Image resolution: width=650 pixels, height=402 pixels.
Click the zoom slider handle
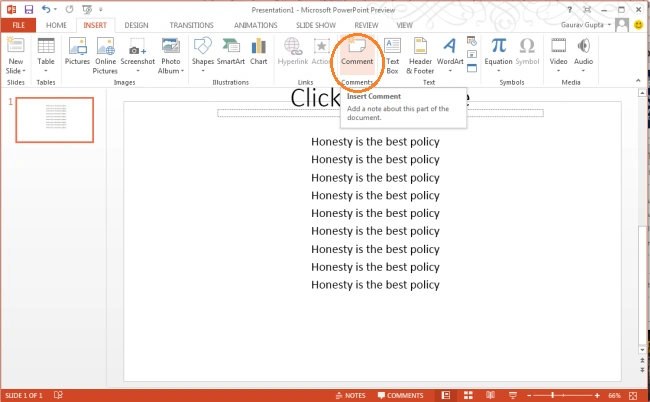point(553,395)
